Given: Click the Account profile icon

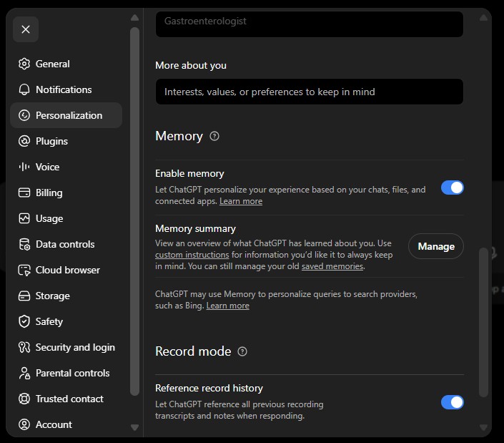Looking at the screenshot, I should pyautogui.click(x=24, y=424).
